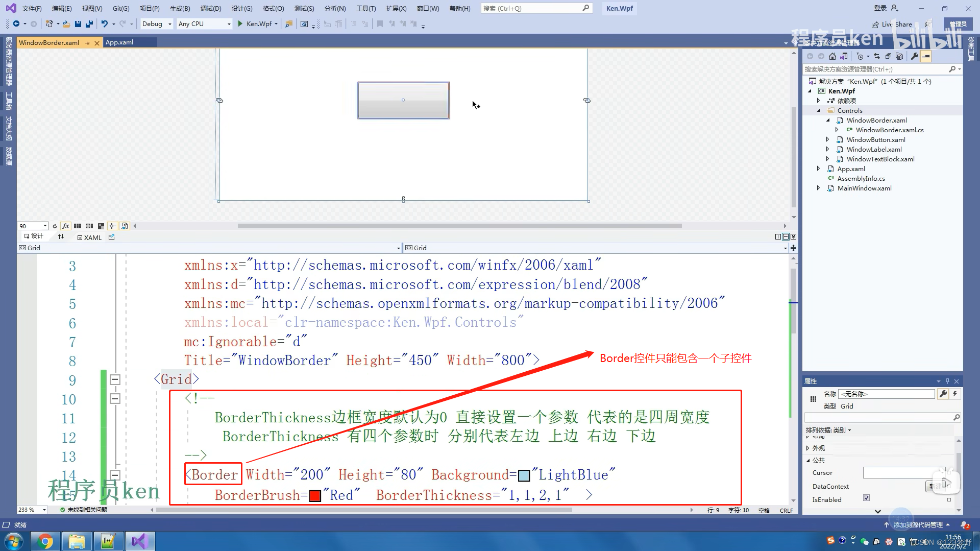This screenshot has width=980, height=551.
Task: Click the New Project toolbar icon
Action: tap(50, 24)
